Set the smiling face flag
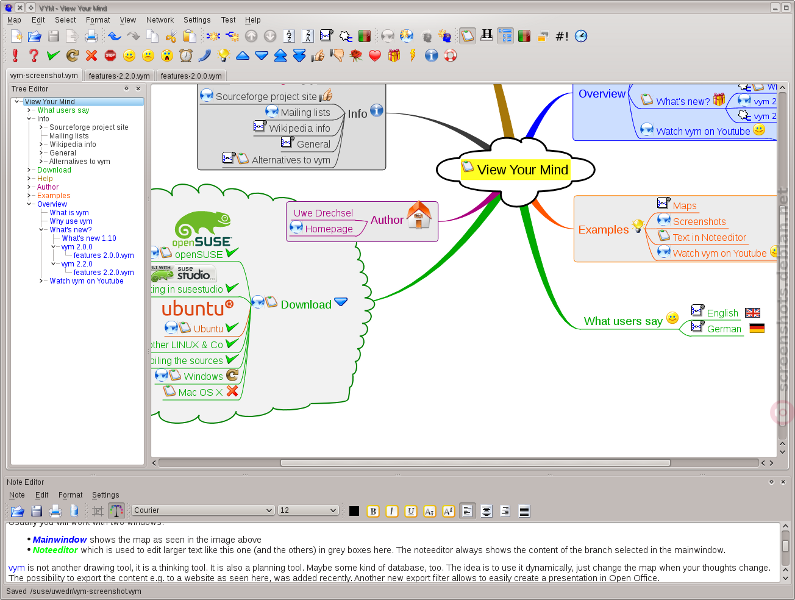This screenshot has height=600, width=795. click(x=129, y=55)
